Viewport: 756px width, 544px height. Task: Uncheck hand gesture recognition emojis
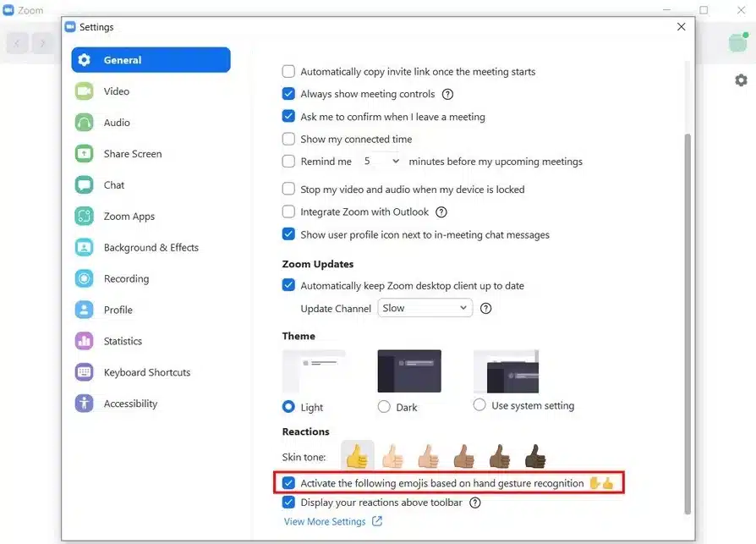coord(288,483)
